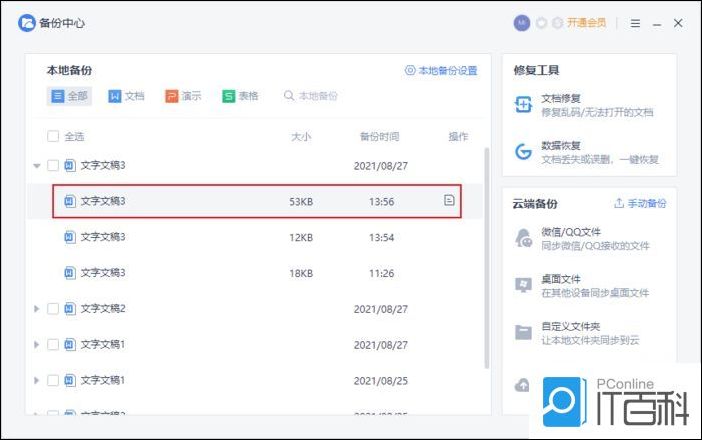
Task: Click the 微信/QQ文件 icon
Action: (523, 238)
